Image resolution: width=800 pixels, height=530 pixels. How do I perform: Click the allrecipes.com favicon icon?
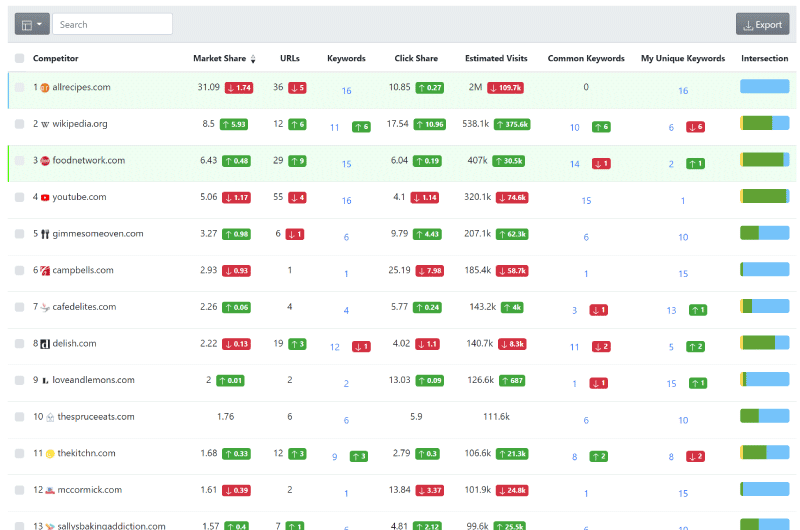(x=45, y=88)
